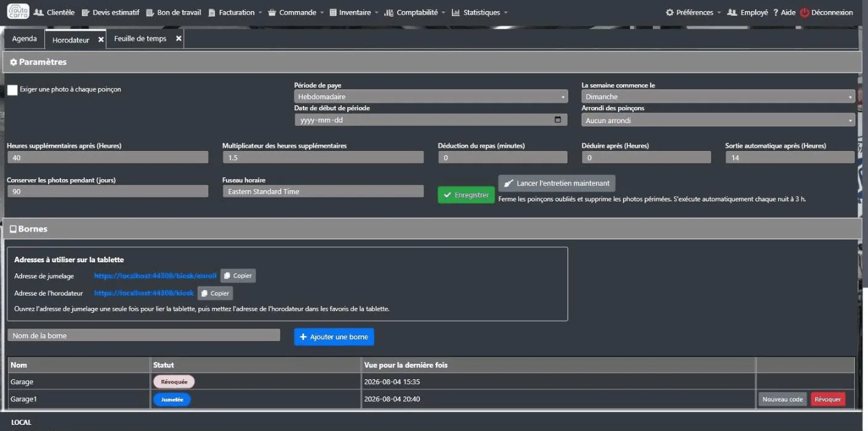Viewport: 868px width, 431px height.
Task: Click Déduction du repas field
Action: tap(503, 158)
